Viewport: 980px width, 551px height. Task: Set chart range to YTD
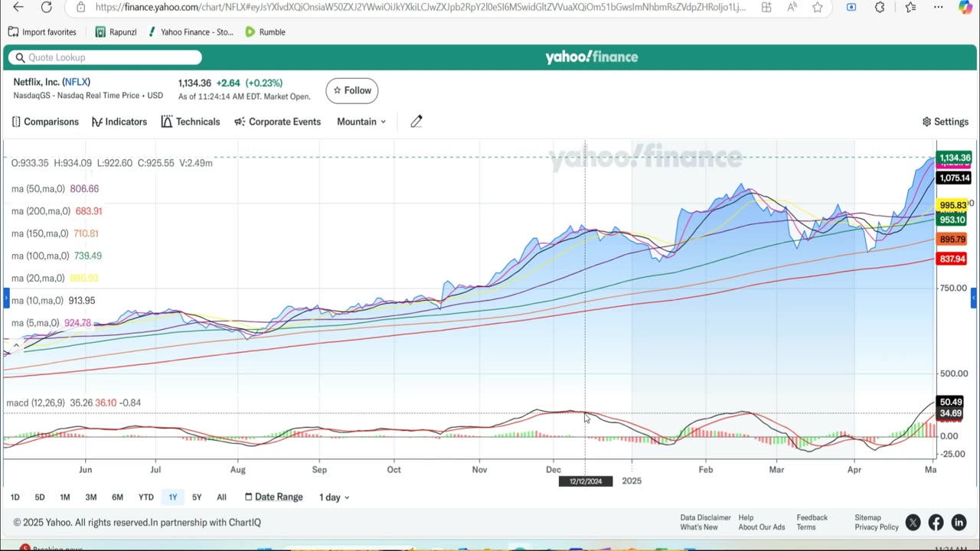pyautogui.click(x=145, y=497)
